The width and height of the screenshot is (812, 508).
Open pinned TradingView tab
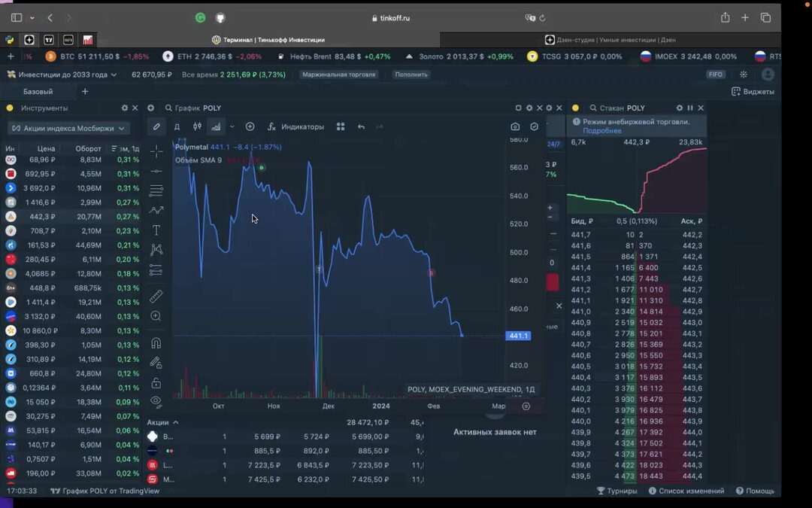[x=49, y=40]
